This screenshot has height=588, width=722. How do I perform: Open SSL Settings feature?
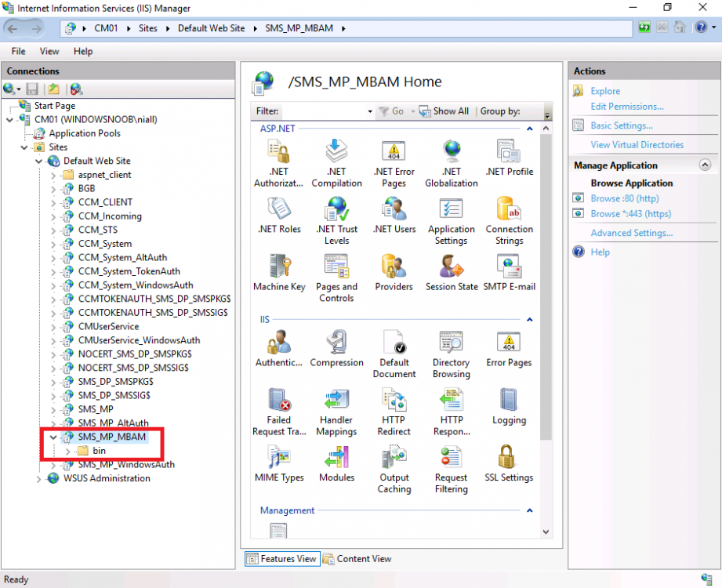509,463
